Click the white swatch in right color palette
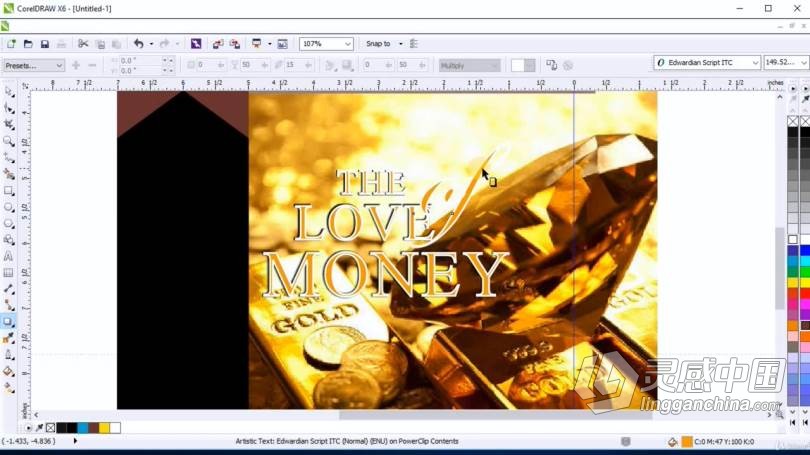The width and height of the screenshot is (810, 455). point(793,239)
